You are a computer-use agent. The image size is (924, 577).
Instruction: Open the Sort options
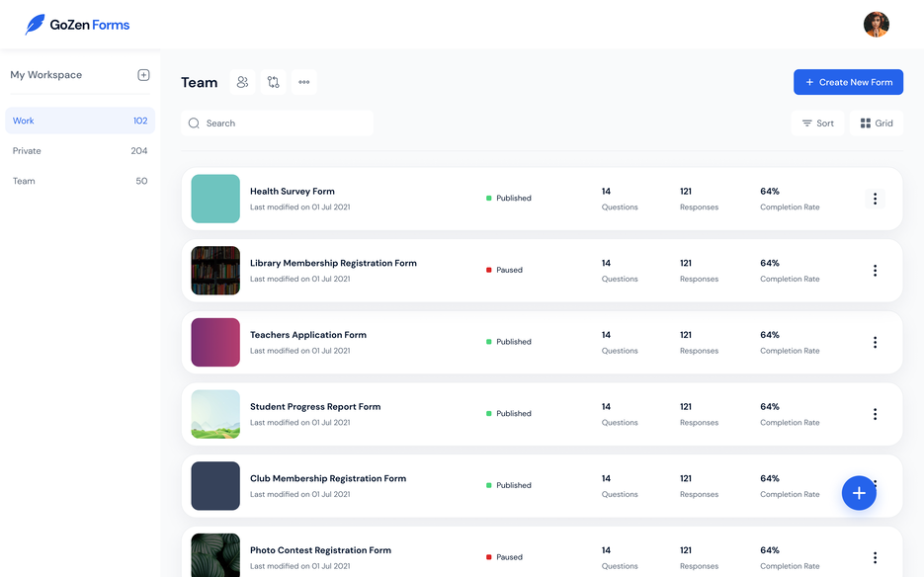point(818,123)
